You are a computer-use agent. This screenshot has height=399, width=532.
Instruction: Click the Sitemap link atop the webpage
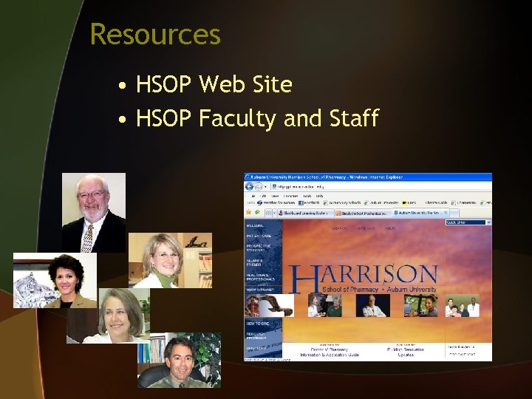[x=366, y=228]
